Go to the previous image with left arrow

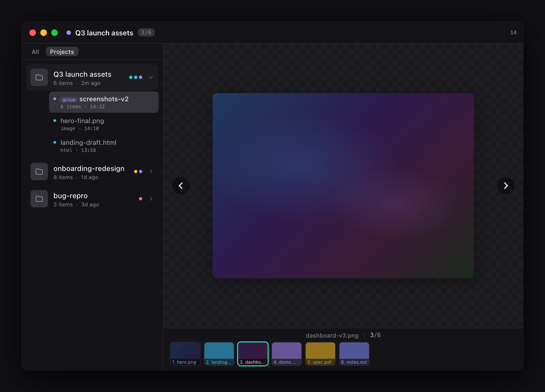pyautogui.click(x=181, y=186)
